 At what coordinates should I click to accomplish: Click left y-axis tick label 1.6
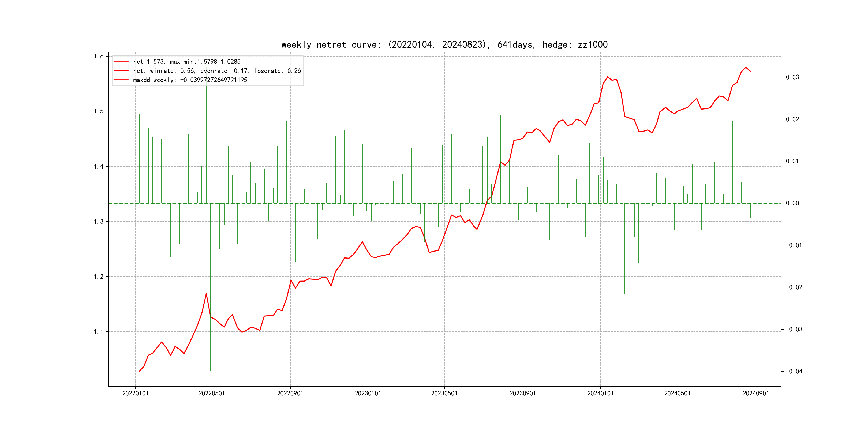[98, 56]
